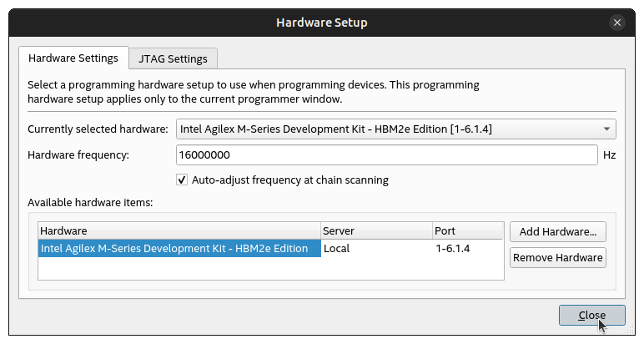Click the Hz unit label

(609, 155)
